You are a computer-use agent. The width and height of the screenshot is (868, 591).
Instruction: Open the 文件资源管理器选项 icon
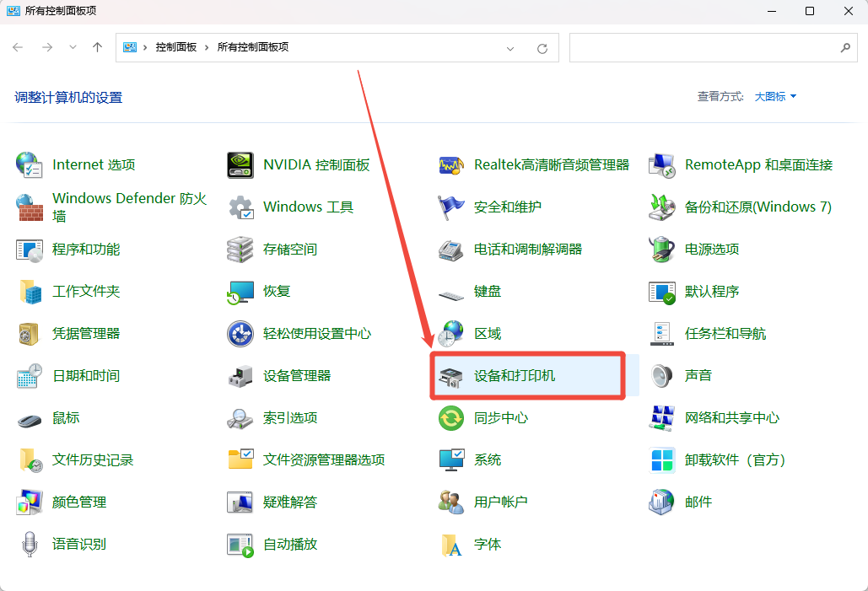click(240, 459)
